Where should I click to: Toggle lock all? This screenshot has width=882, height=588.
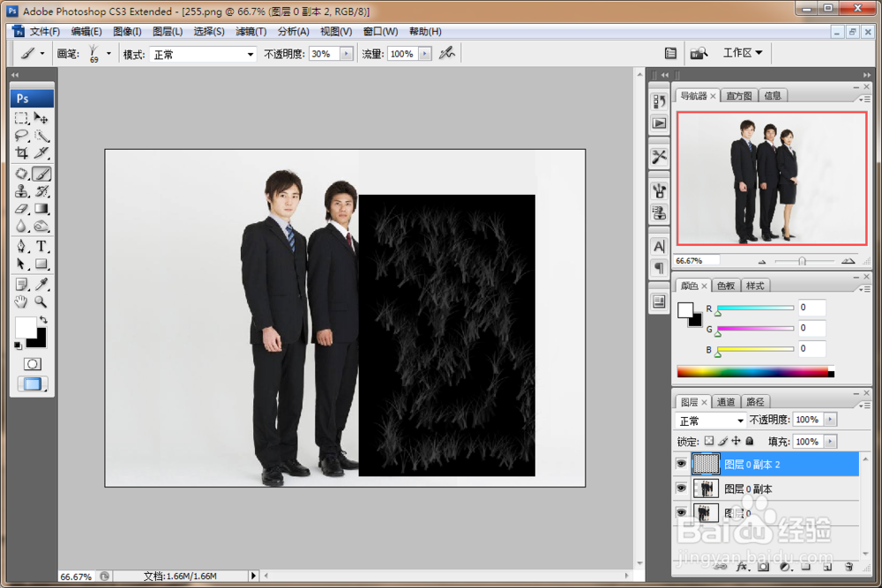749,442
